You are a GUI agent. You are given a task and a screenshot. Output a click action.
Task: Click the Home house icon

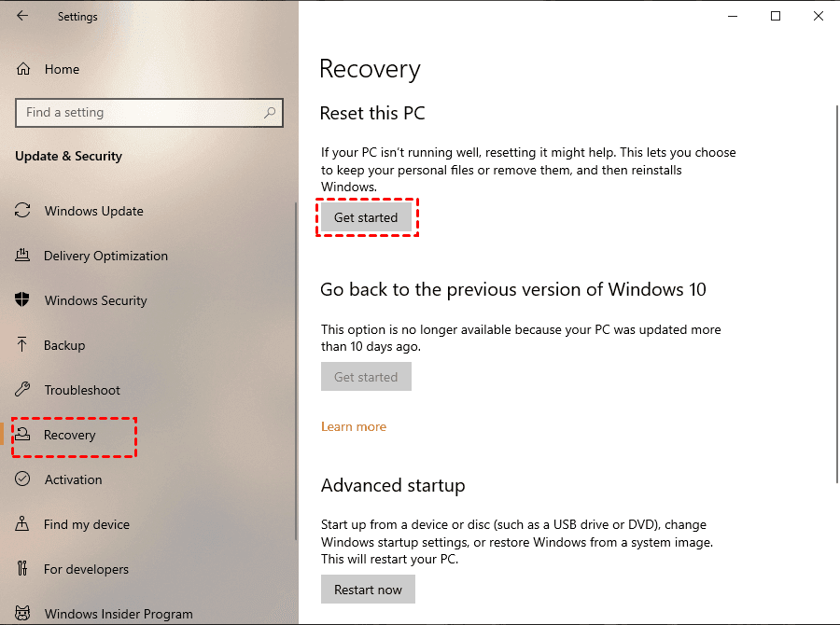(x=24, y=69)
